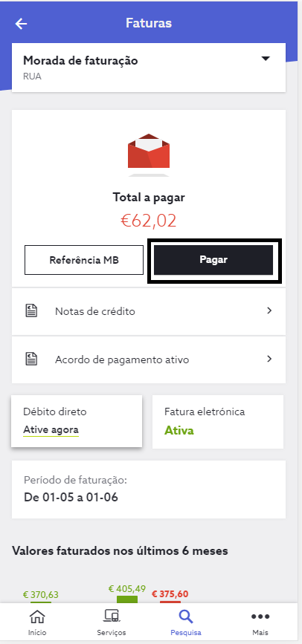Image resolution: width=302 pixels, height=644 pixels.
Task: Activate Débito direto via Ative agora
Action: [51, 430]
